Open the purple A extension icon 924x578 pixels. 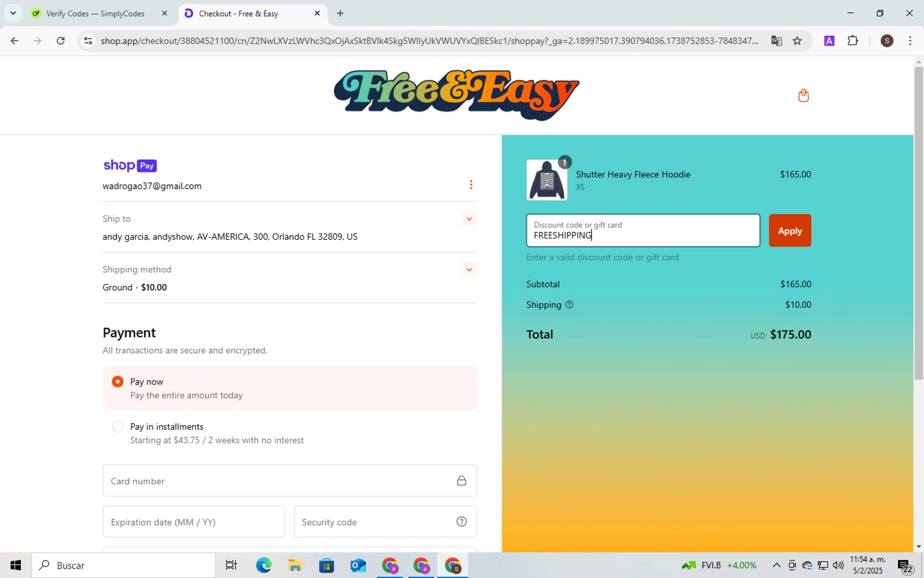pyautogui.click(x=829, y=41)
